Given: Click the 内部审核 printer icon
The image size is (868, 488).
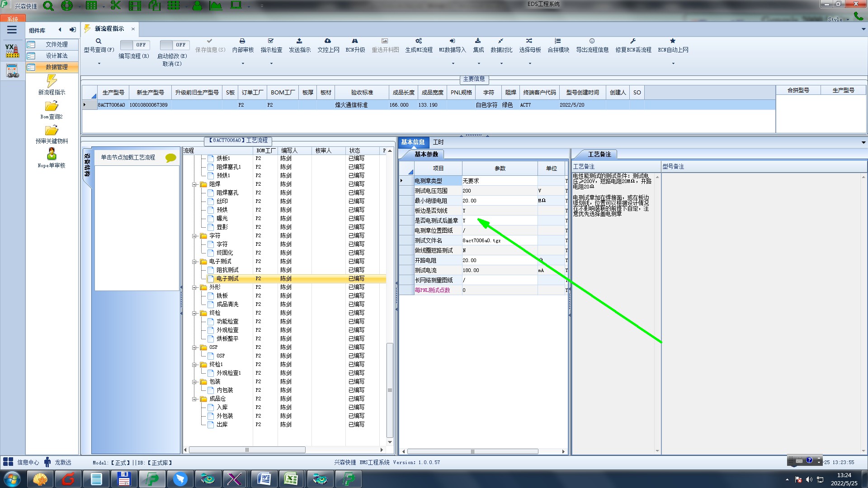Looking at the screenshot, I should coord(242,41).
